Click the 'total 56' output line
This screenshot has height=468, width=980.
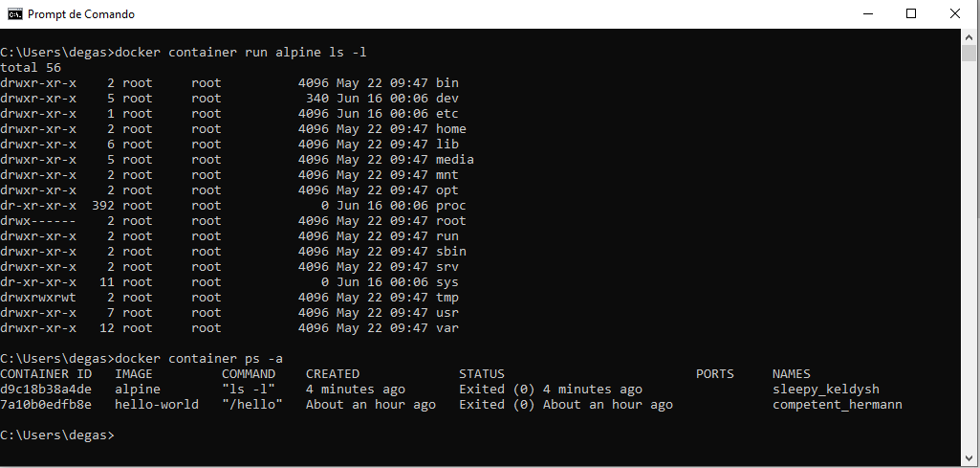31,68
